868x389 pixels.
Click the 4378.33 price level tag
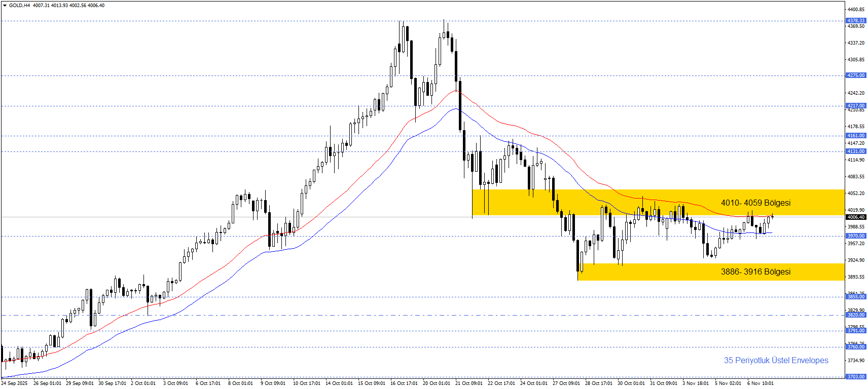coord(856,21)
